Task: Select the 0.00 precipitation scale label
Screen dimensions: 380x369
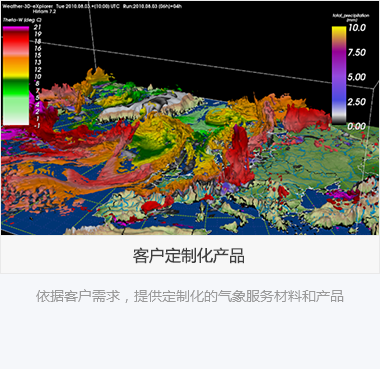Action: [356, 126]
